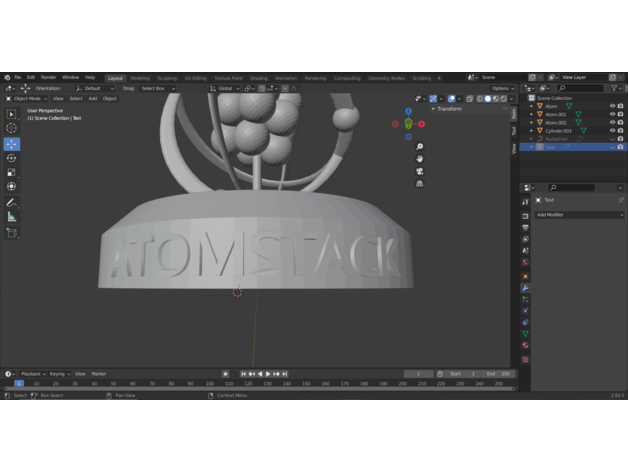
Task: Click the Options button in header
Action: [503, 88]
